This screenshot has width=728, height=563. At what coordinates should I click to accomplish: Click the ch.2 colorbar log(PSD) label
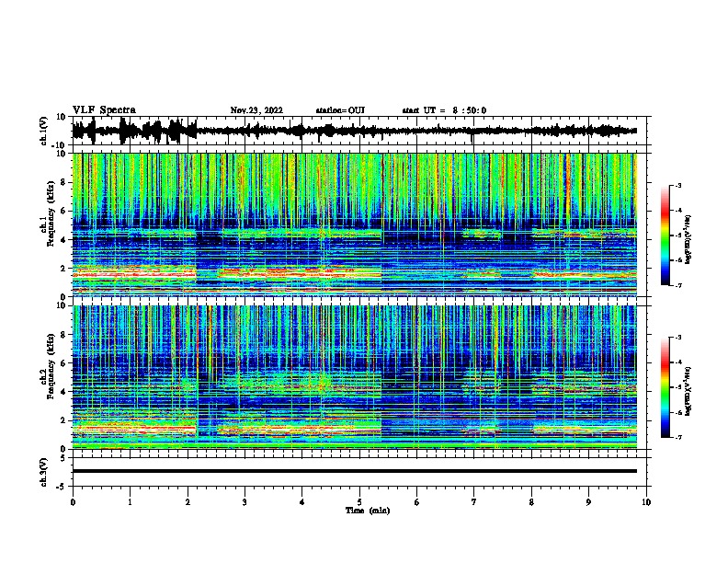tap(688, 391)
